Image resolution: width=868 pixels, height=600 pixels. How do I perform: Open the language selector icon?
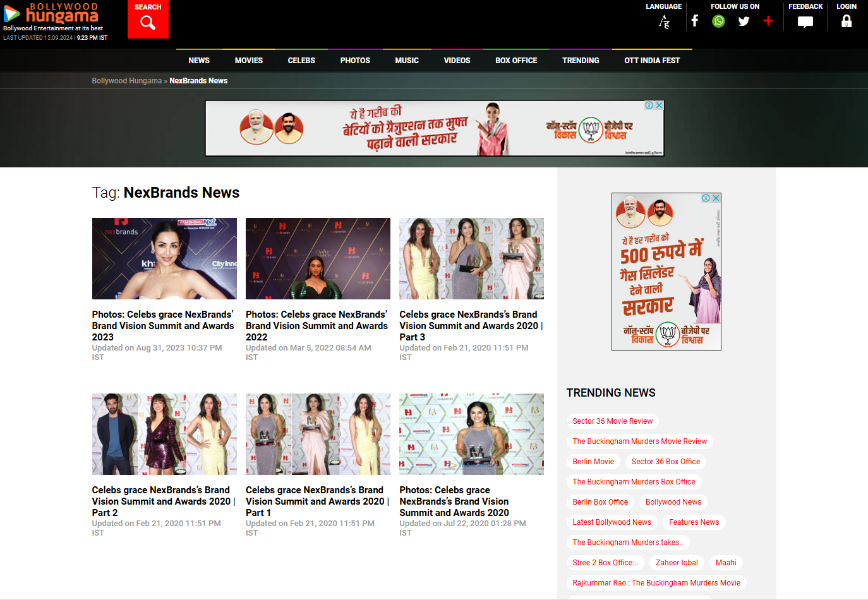[x=663, y=22]
